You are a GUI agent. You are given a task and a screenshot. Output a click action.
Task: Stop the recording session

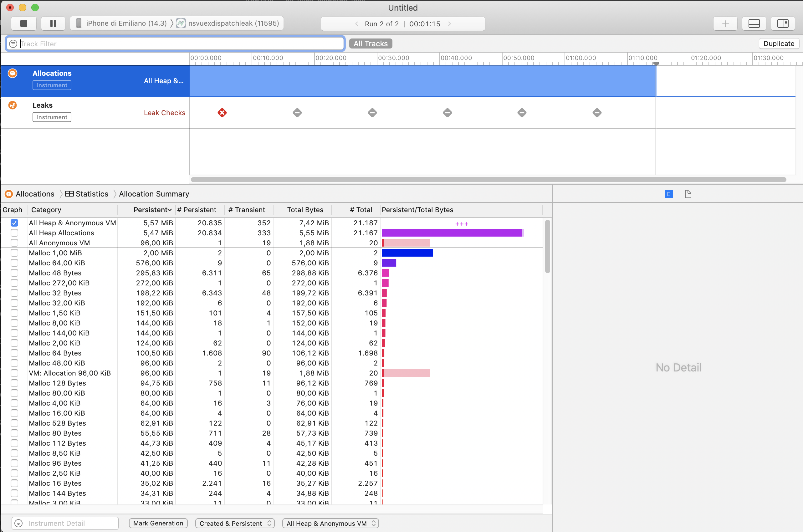tap(24, 23)
